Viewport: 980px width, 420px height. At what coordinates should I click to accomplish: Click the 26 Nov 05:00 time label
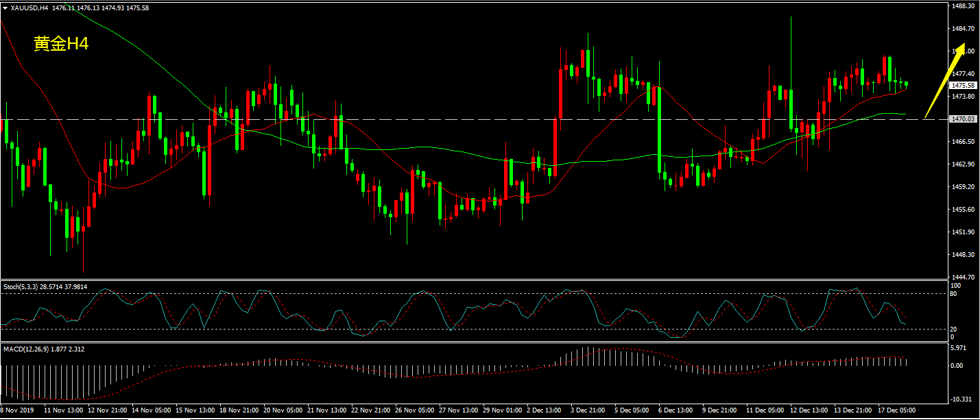coord(415,410)
